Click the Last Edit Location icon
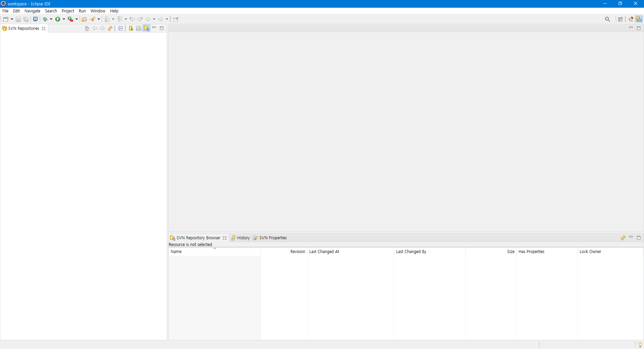This screenshot has width=644, height=349. (132, 19)
